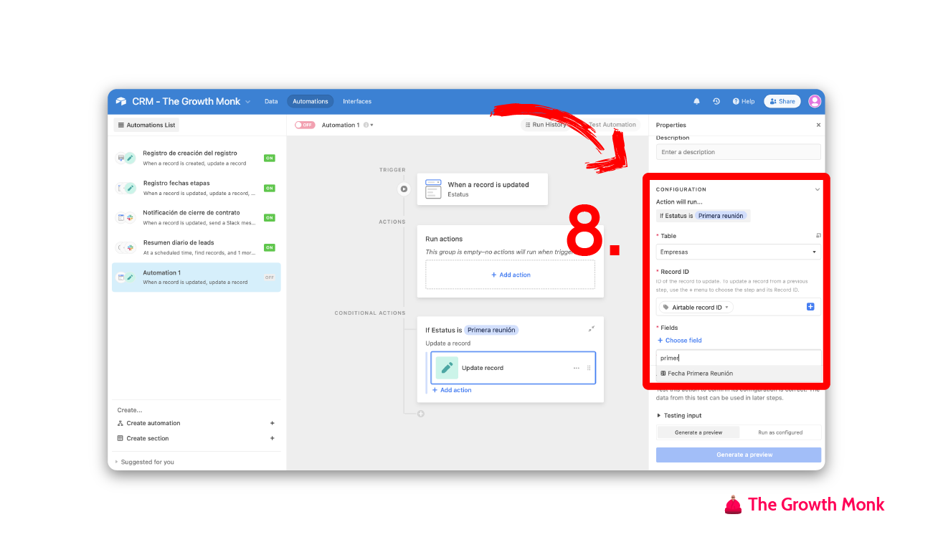Expand the CRM - The Growth Monk base menu

pos(248,102)
